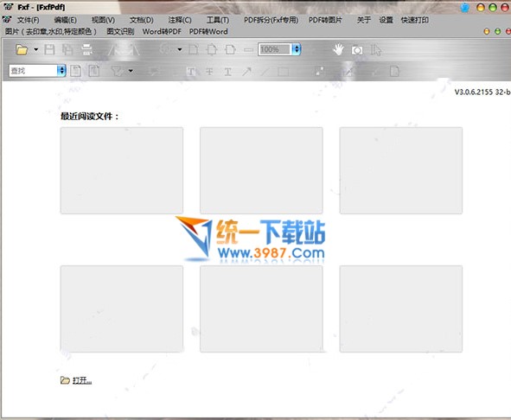Expand the open folder dropdown arrow
Screen dimensions: 511x420
(x=35, y=50)
